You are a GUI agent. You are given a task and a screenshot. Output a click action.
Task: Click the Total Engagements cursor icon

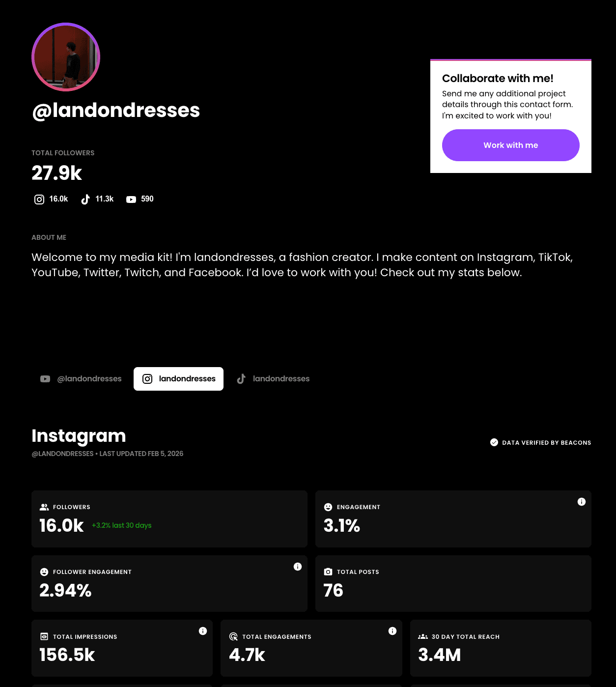click(x=234, y=637)
